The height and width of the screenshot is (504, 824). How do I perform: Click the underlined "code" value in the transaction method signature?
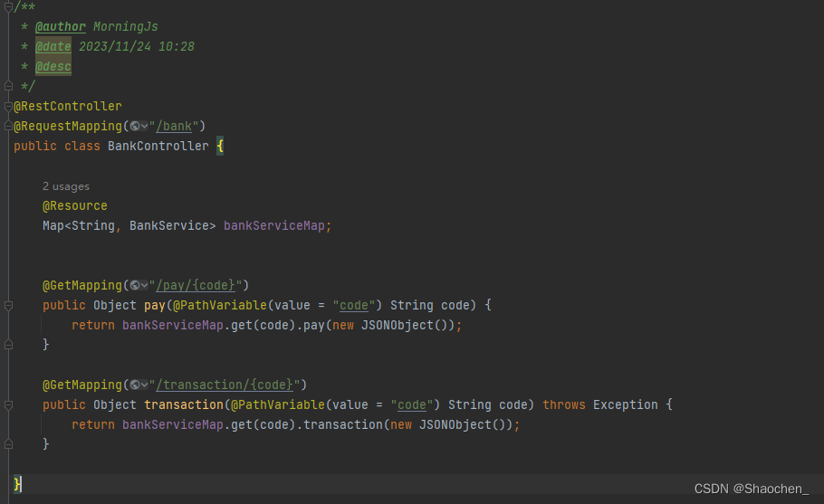(411, 404)
